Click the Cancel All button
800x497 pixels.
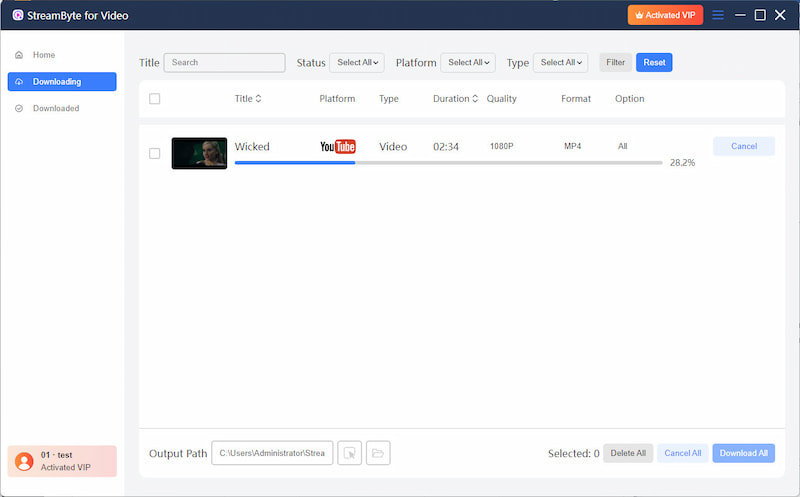pos(683,453)
